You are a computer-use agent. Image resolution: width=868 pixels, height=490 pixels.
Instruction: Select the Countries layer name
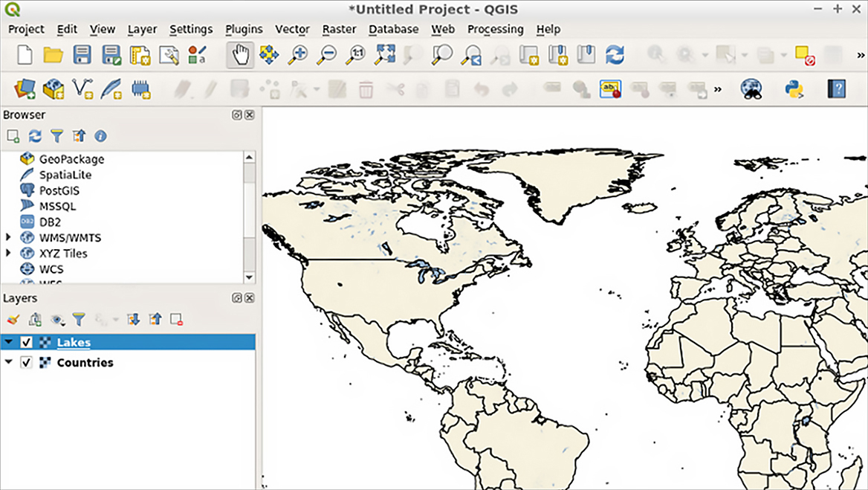pyautogui.click(x=85, y=362)
